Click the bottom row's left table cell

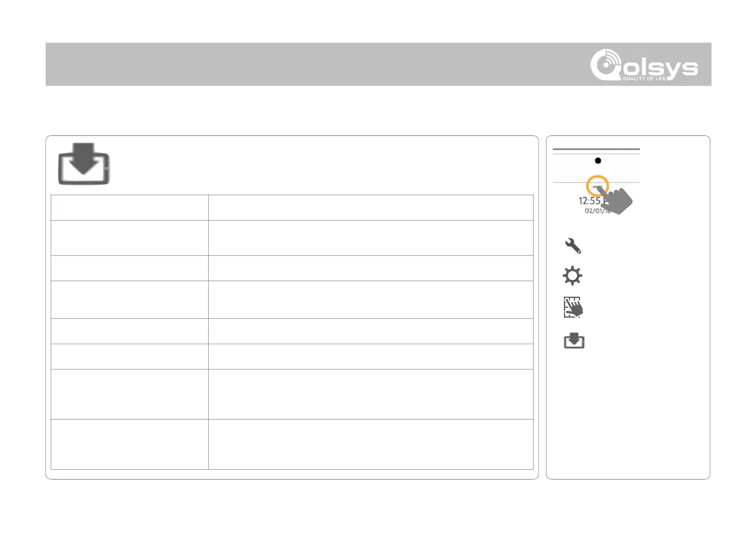coord(129,444)
